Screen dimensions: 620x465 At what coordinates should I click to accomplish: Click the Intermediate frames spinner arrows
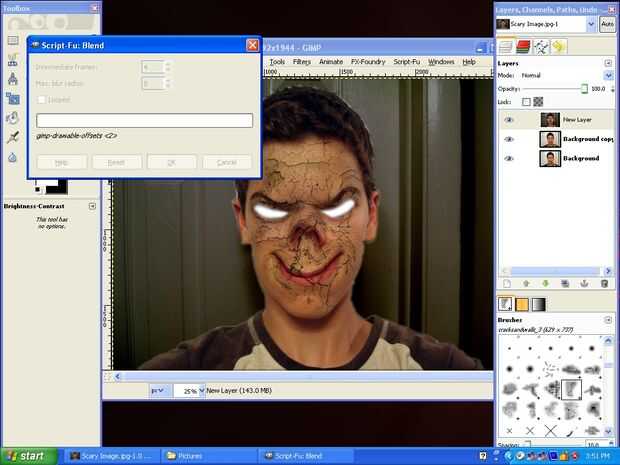click(x=168, y=67)
